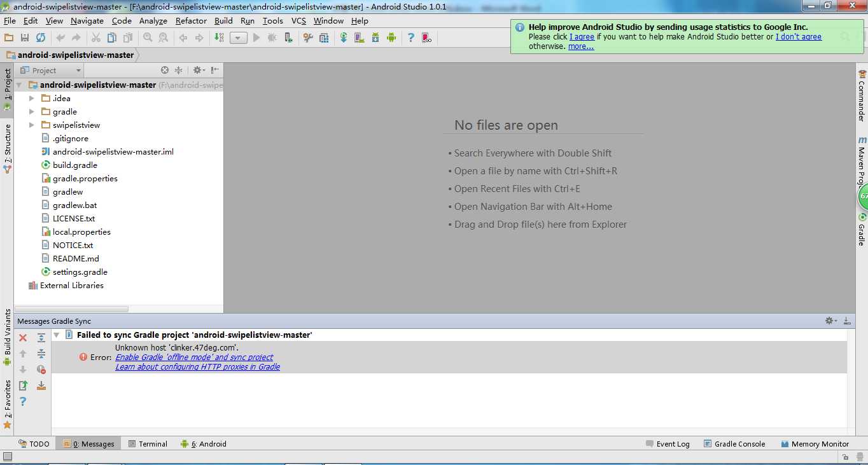Select build.gradle in project tree
Viewport: 868px width, 465px height.
pos(75,165)
